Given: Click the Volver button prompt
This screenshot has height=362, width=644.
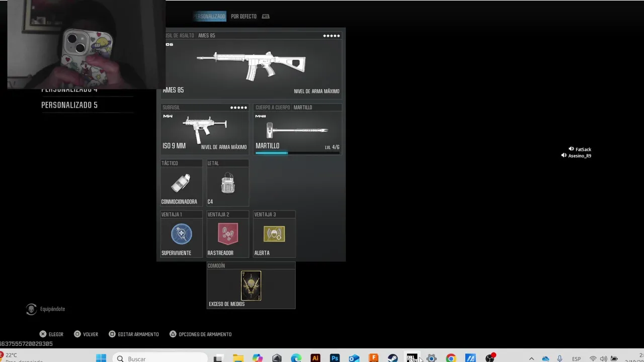Looking at the screenshot, I should coord(86,334).
